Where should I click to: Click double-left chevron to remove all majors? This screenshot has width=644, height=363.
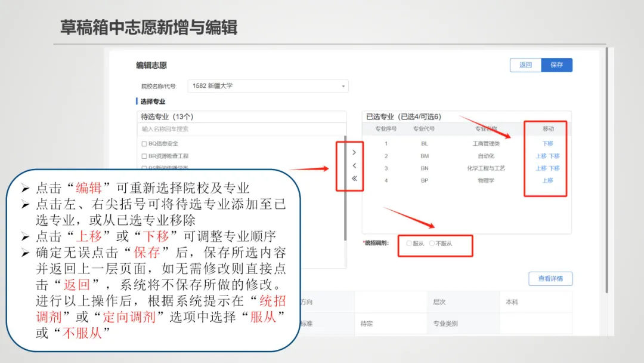tap(354, 179)
